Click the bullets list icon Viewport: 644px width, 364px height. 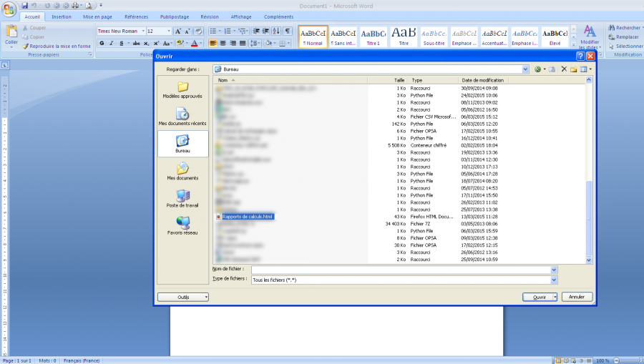coord(215,31)
